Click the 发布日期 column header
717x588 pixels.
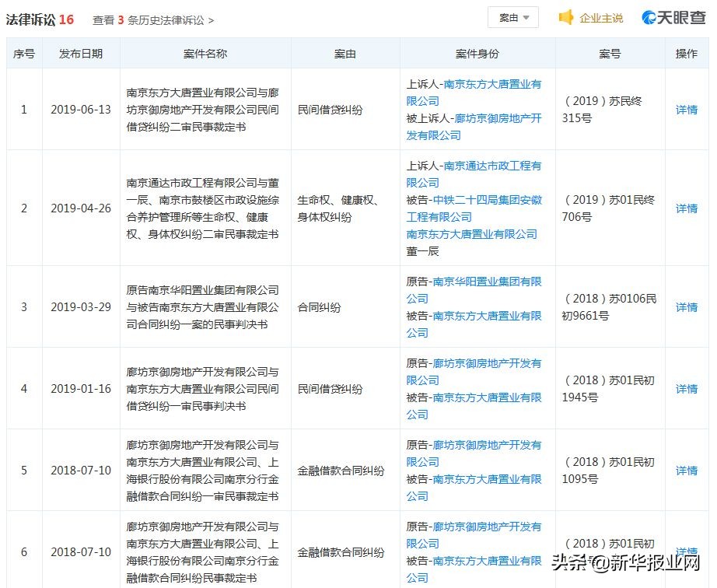(x=81, y=53)
